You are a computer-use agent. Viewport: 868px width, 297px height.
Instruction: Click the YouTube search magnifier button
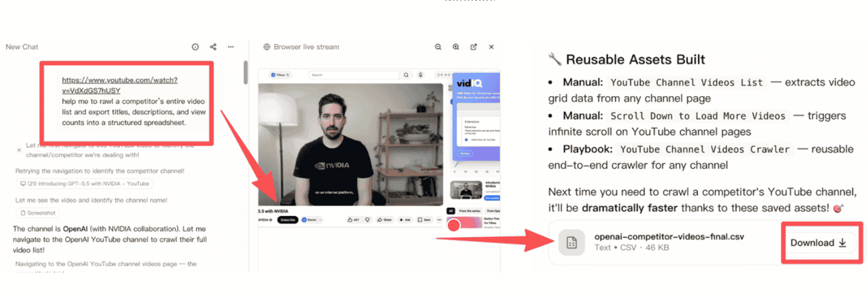(406, 74)
